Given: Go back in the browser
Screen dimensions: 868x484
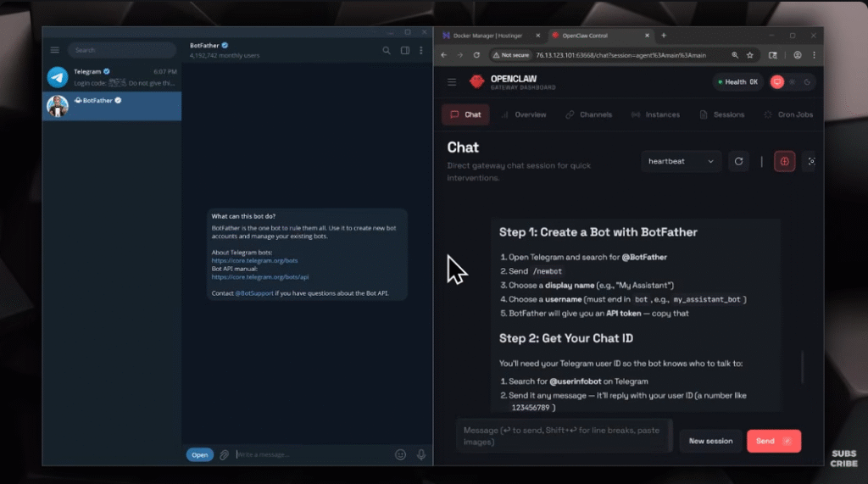Looking at the screenshot, I should pyautogui.click(x=444, y=55).
